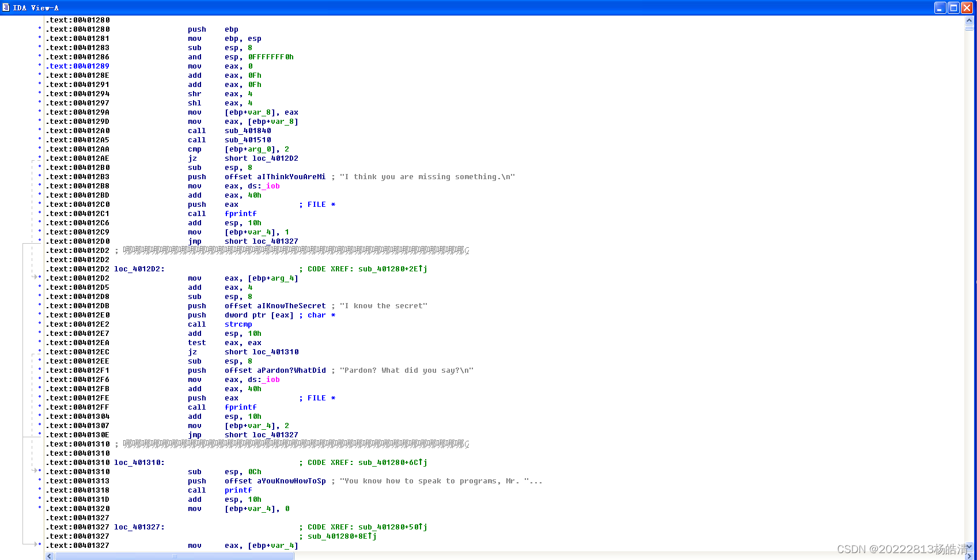Image resolution: width=977 pixels, height=560 pixels.
Task: Click the "I think you are missing something" comment
Action: 427,177
